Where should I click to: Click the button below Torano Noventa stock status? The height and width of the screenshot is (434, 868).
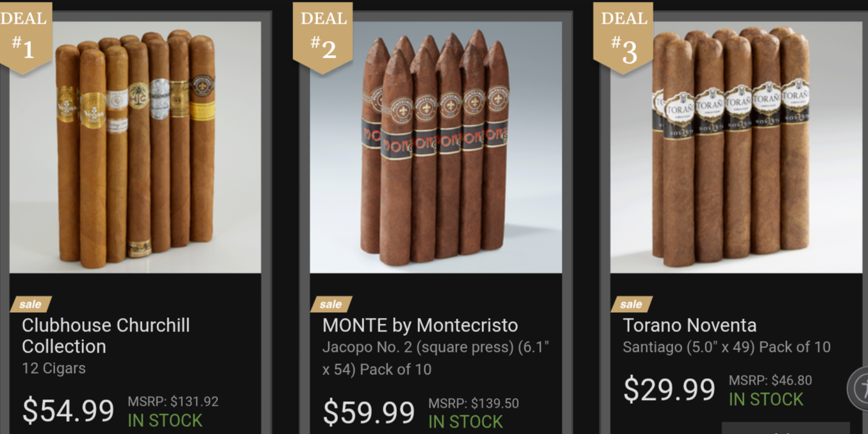point(785,428)
